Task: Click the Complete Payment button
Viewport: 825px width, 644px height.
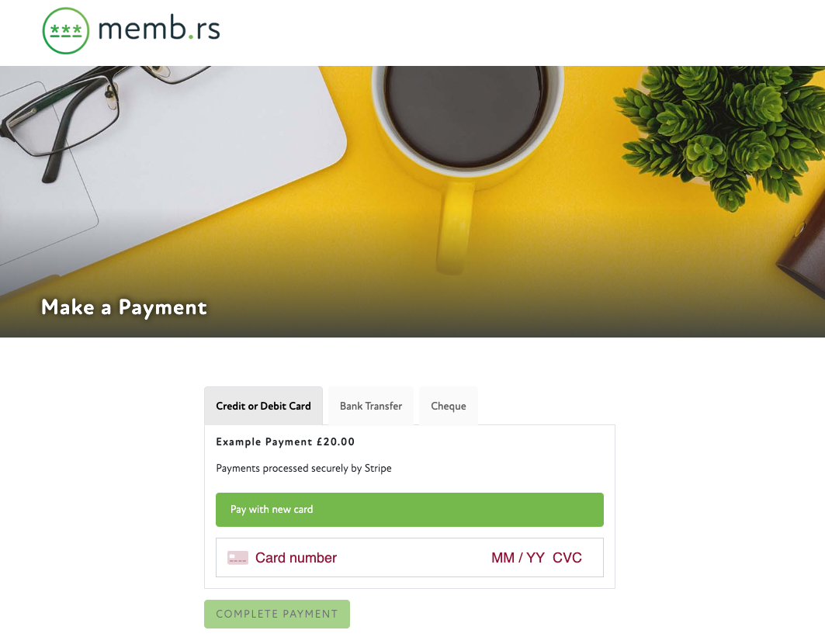Action: tap(277, 614)
